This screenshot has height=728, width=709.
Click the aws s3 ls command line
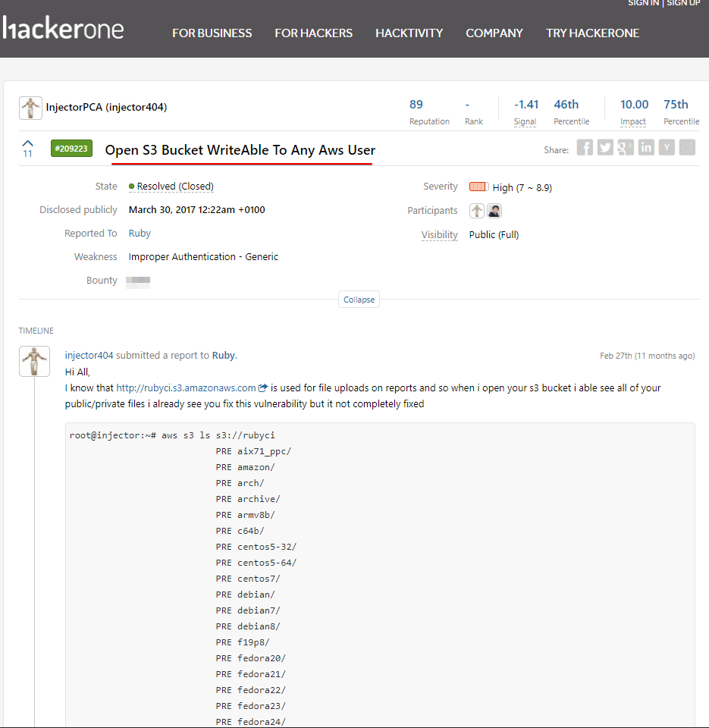tap(172, 435)
